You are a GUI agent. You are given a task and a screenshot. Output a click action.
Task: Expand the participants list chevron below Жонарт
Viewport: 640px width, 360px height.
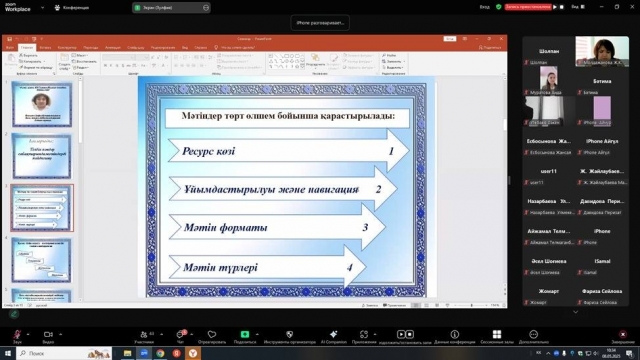(576, 312)
